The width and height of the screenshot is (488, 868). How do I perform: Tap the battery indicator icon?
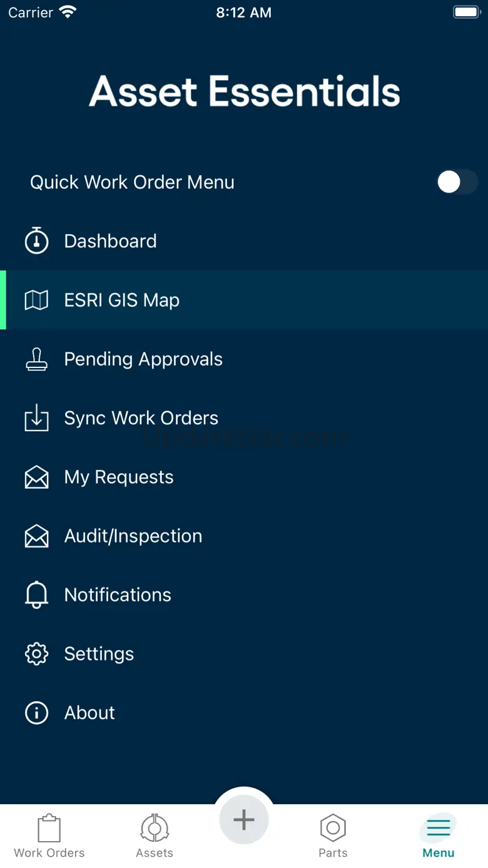tap(466, 12)
